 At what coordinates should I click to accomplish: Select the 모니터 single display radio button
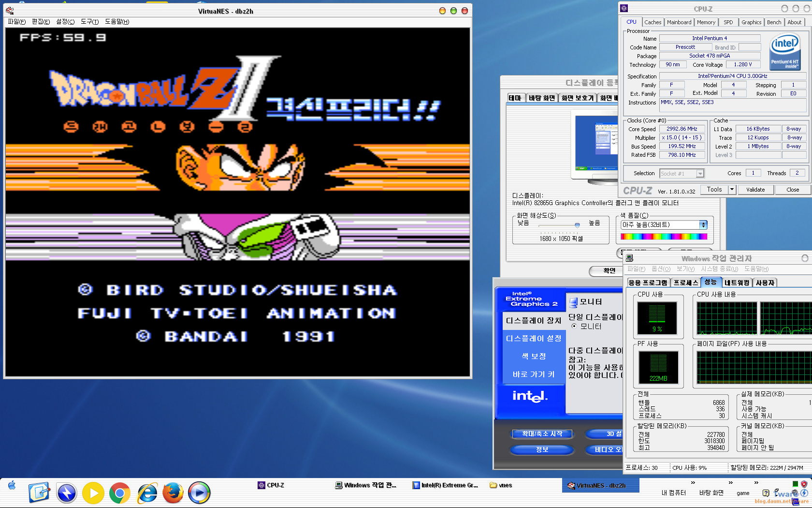pos(574,326)
